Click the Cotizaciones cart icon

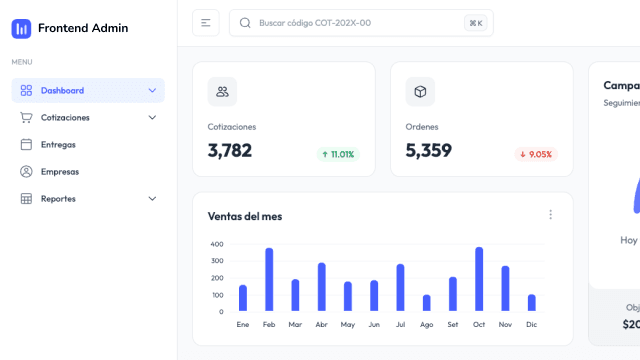(26, 118)
